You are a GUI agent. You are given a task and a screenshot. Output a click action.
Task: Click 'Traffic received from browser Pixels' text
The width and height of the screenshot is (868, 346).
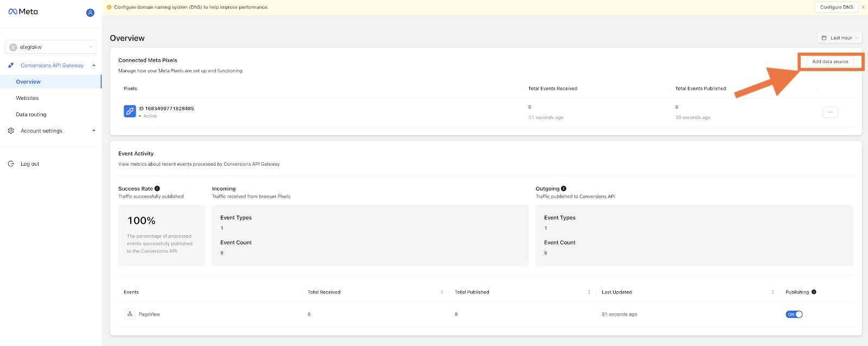(x=251, y=197)
